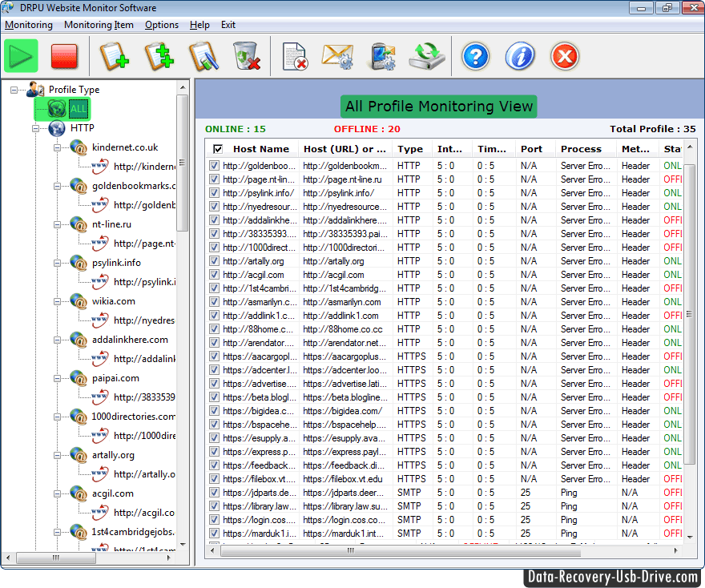Open help with the blue question mark
This screenshot has height=588, width=705.
tap(475, 56)
